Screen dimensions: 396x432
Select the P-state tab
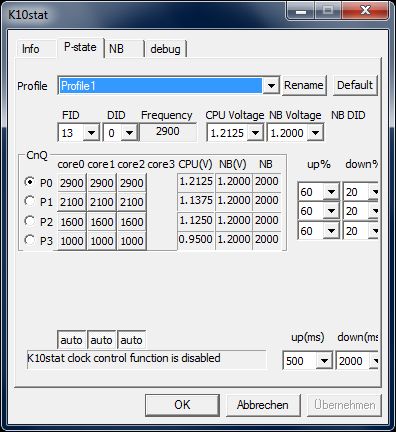80,47
